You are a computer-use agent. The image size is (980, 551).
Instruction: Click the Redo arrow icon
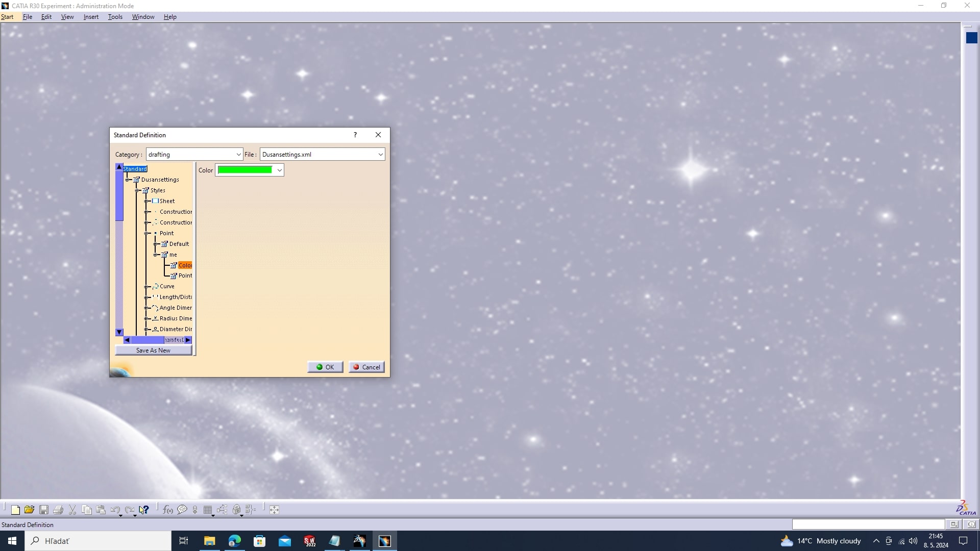click(130, 510)
